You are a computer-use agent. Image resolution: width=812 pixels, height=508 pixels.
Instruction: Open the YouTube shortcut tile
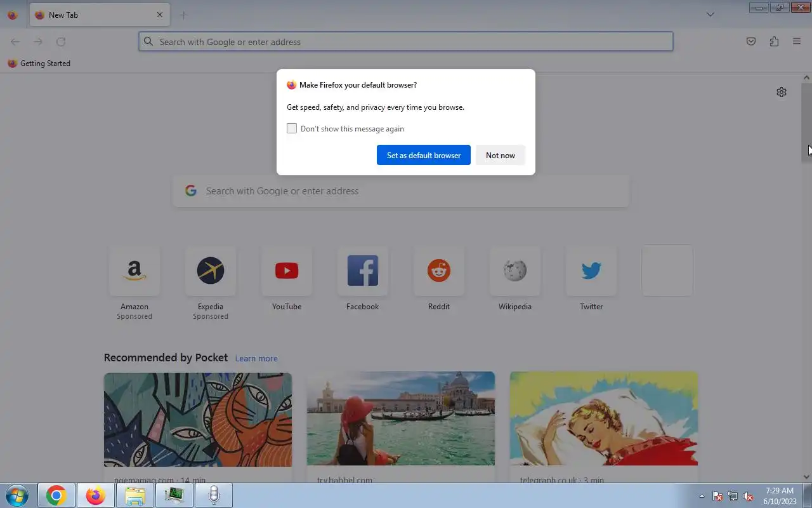tap(287, 271)
